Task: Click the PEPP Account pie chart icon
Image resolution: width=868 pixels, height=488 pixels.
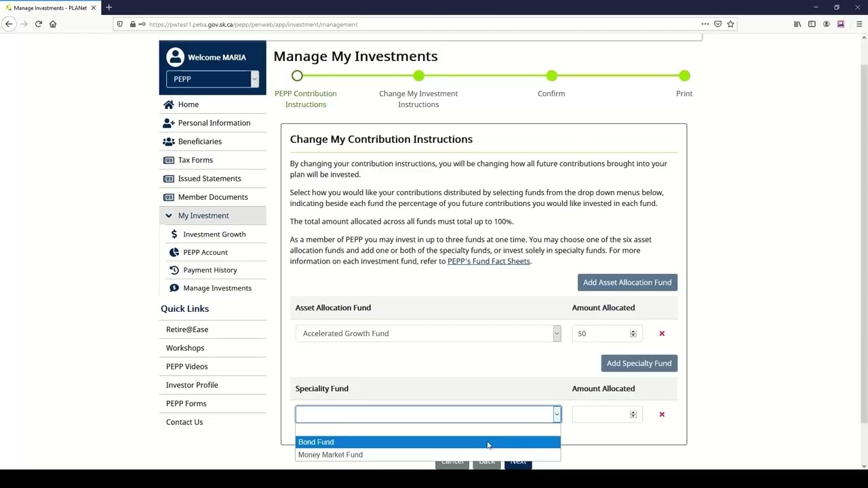Action: pyautogui.click(x=174, y=252)
